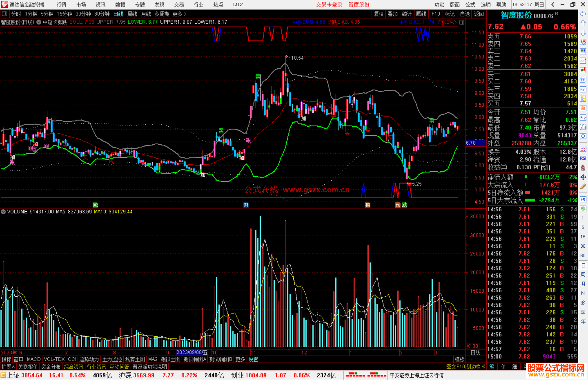This screenshot has width=588, height=380.
Task: Toggle the VOLUME indicator circle button
Action: [x=3, y=212]
